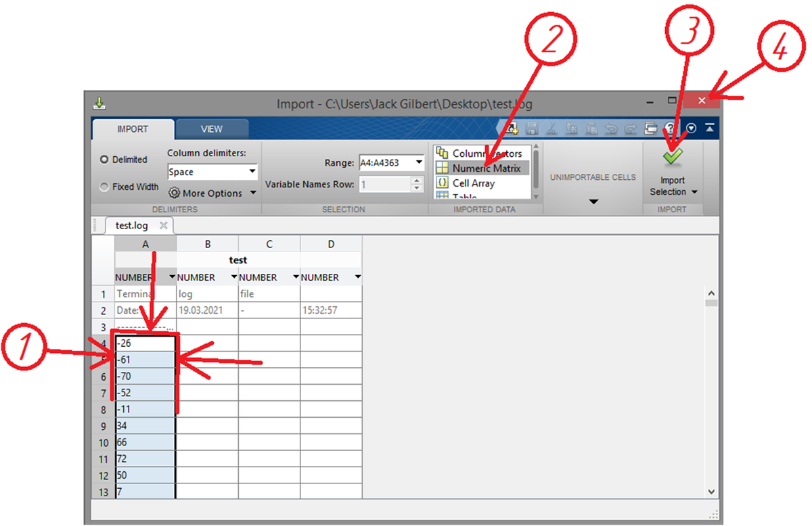Select column header C
Image resolution: width=812 pixels, height=526 pixels.
click(x=269, y=244)
